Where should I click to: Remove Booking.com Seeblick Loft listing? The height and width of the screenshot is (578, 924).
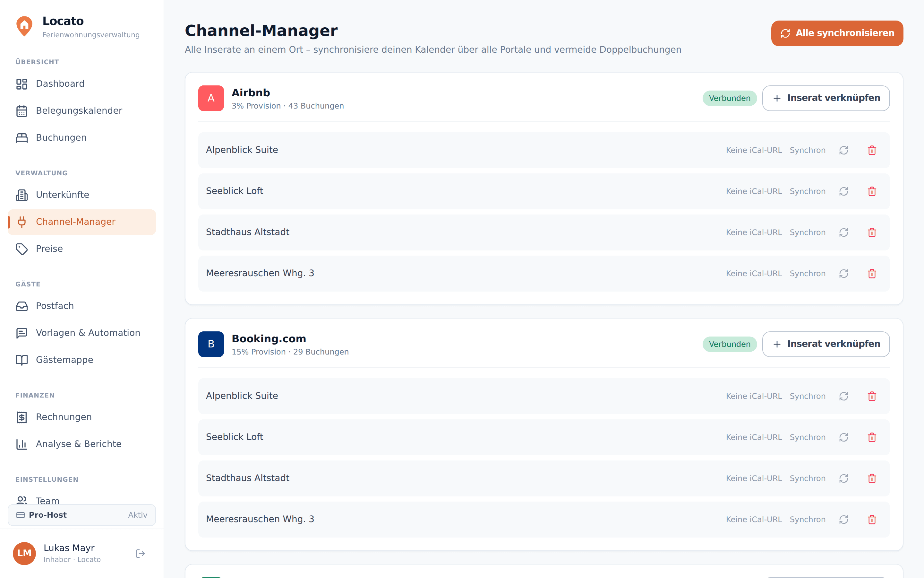coord(872,437)
